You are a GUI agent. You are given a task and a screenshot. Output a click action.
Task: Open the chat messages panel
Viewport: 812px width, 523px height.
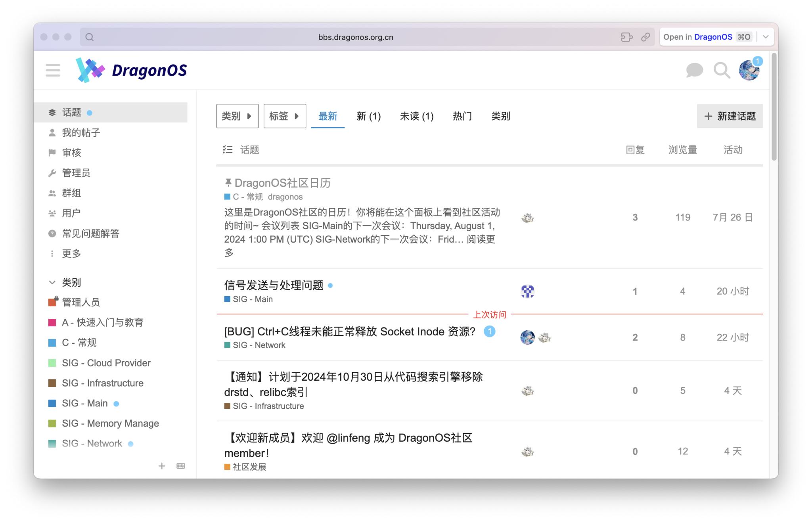point(694,70)
